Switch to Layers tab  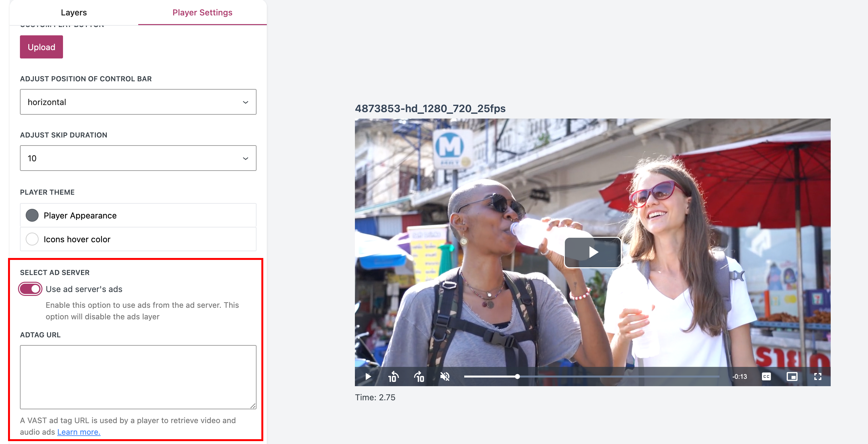pyautogui.click(x=74, y=13)
